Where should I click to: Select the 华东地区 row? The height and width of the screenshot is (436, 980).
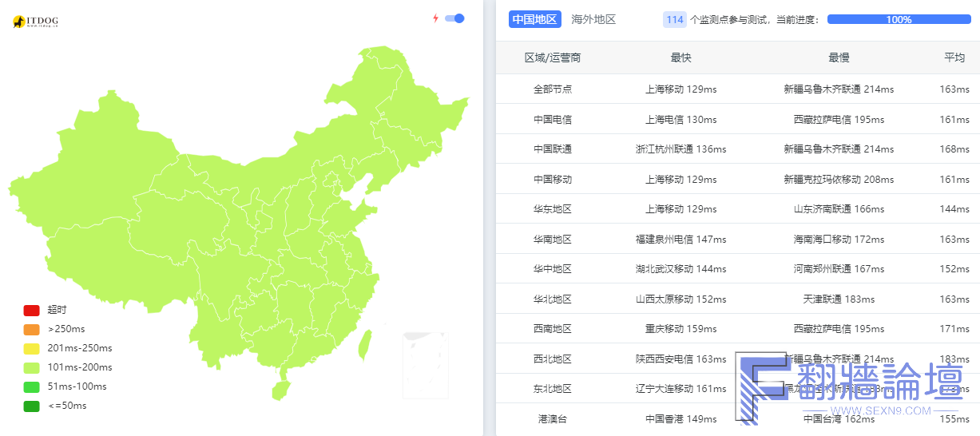[738, 208]
